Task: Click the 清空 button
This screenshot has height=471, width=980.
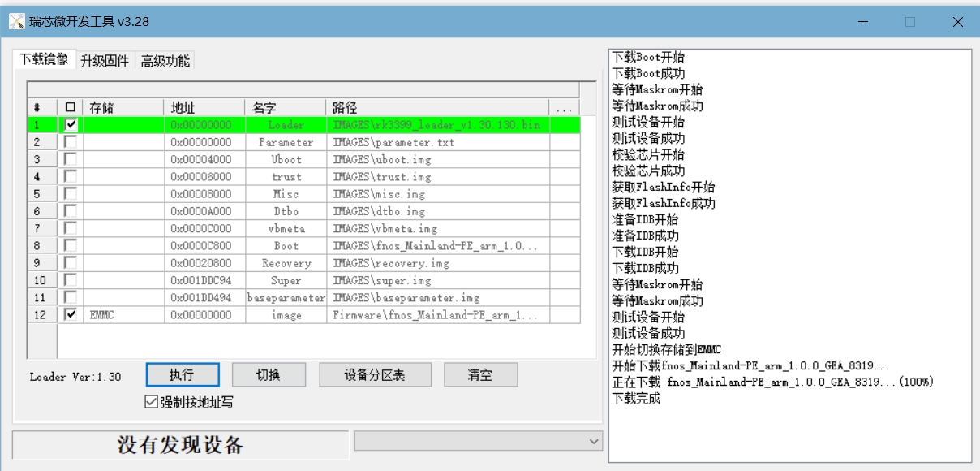Action: pyautogui.click(x=480, y=374)
